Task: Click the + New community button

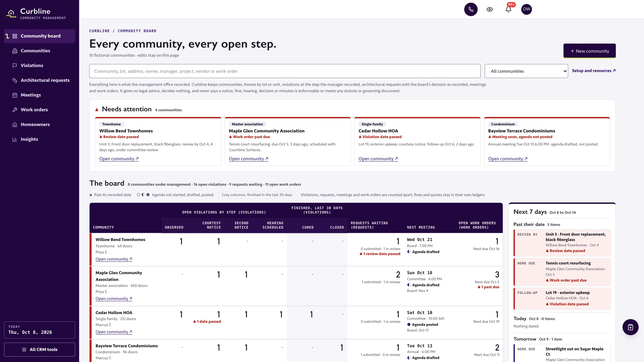Action: click(x=589, y=51)
